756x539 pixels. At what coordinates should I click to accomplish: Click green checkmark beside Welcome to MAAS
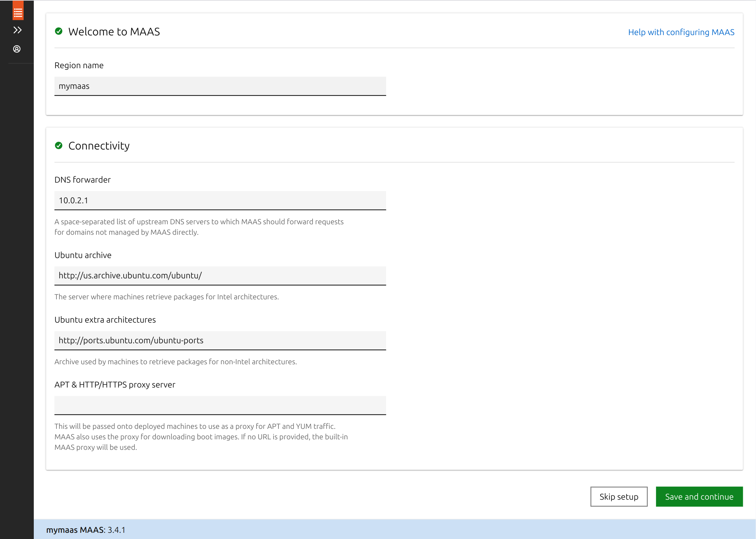pyautogui.click(x=59, y=31)
